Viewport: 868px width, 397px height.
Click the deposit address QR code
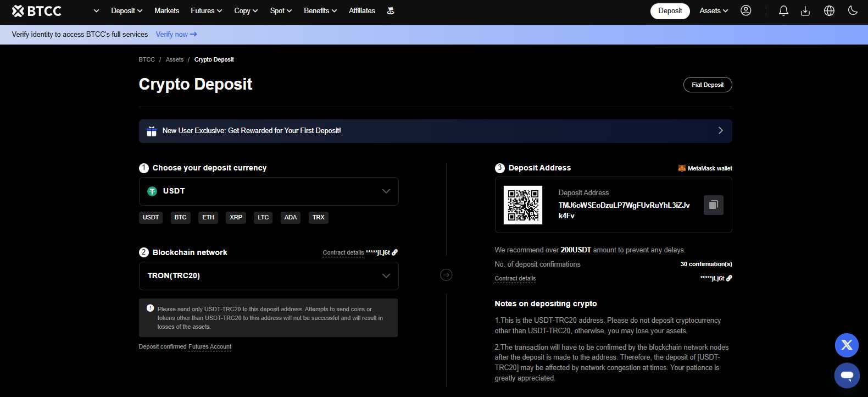(523, 205)
